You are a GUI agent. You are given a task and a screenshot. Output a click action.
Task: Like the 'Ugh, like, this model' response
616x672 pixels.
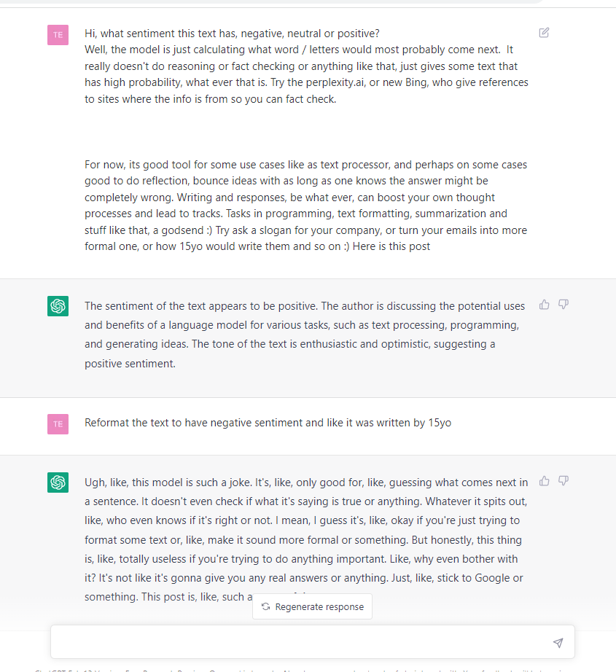point(545,481)
